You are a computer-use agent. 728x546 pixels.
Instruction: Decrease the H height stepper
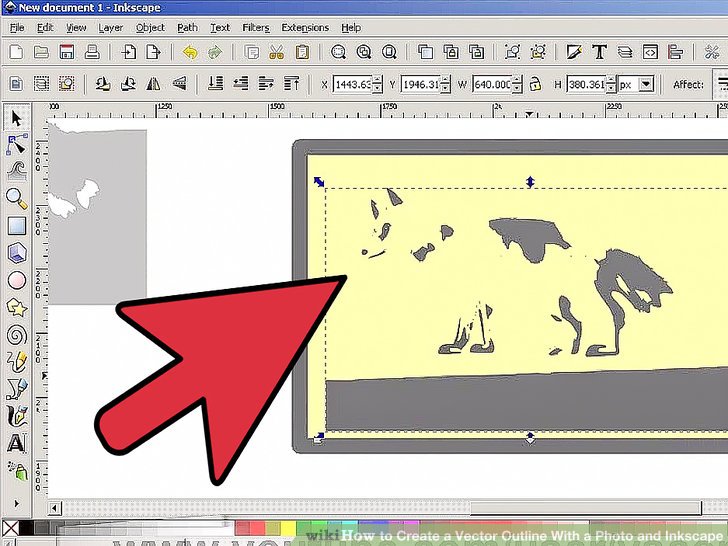point(611,88)
